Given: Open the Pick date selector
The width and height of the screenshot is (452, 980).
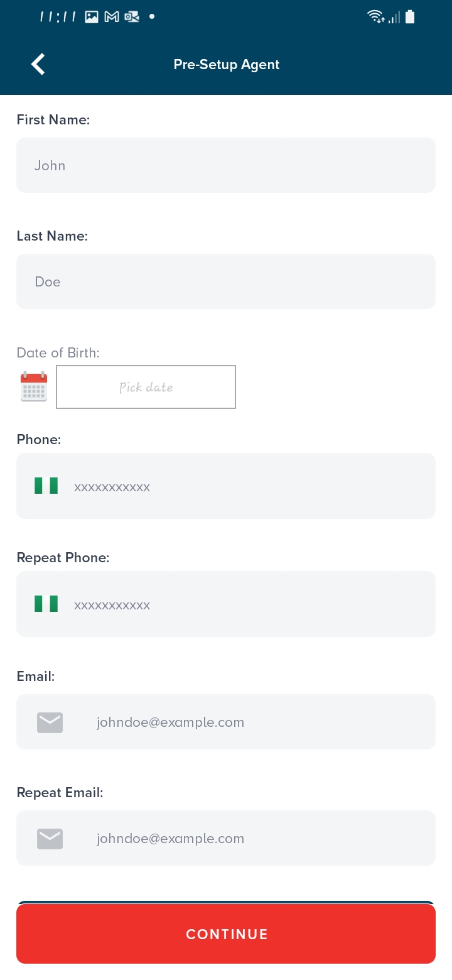Looking at the screenshot, I should pos(146,387).
